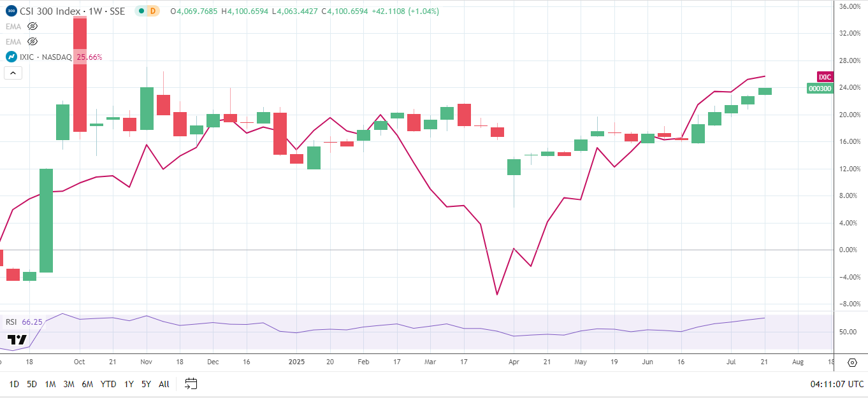The image size is (868, 398).
Task: Click the Nov label on time axis
Action: pos(147,362)
